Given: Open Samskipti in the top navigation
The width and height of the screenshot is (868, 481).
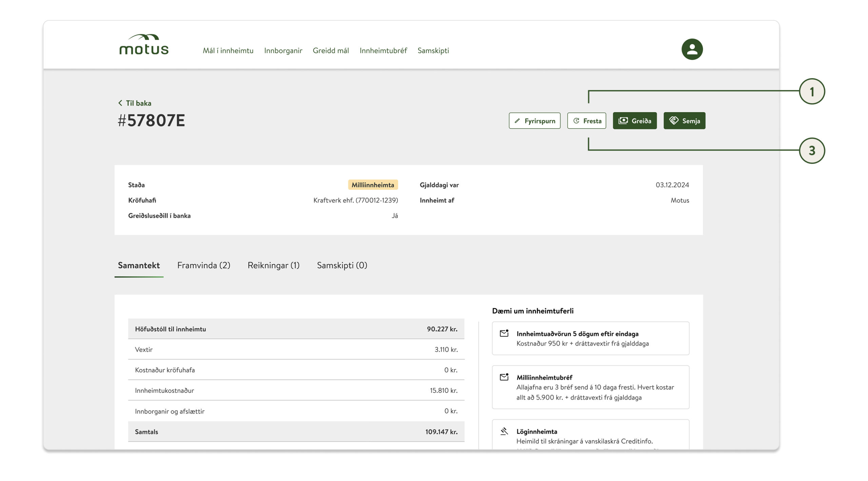Looking at the screenshot, I should click(433, 51).
